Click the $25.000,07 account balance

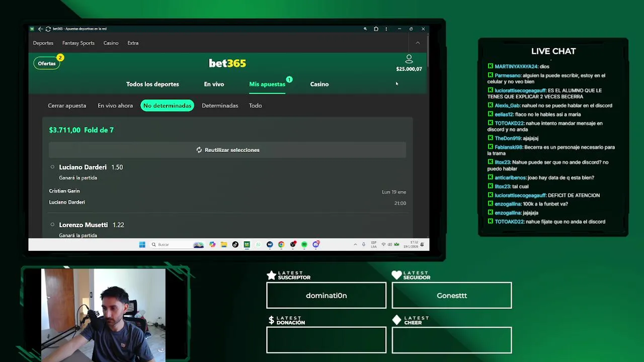(409, 69)
